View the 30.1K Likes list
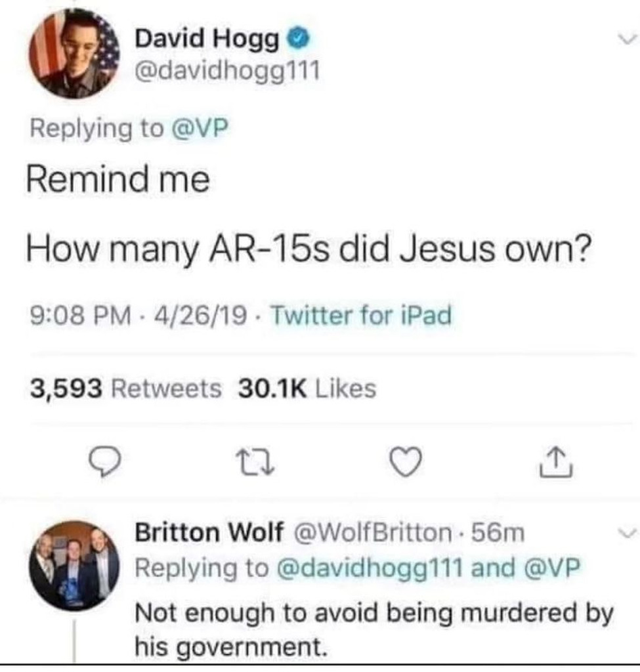 click(307, 388)
